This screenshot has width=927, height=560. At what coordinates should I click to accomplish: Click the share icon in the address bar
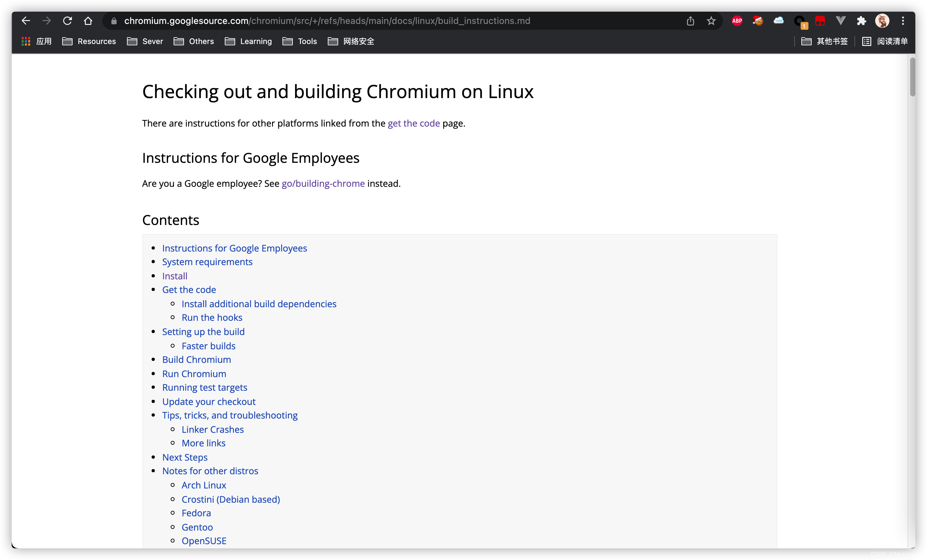[690, 21]
